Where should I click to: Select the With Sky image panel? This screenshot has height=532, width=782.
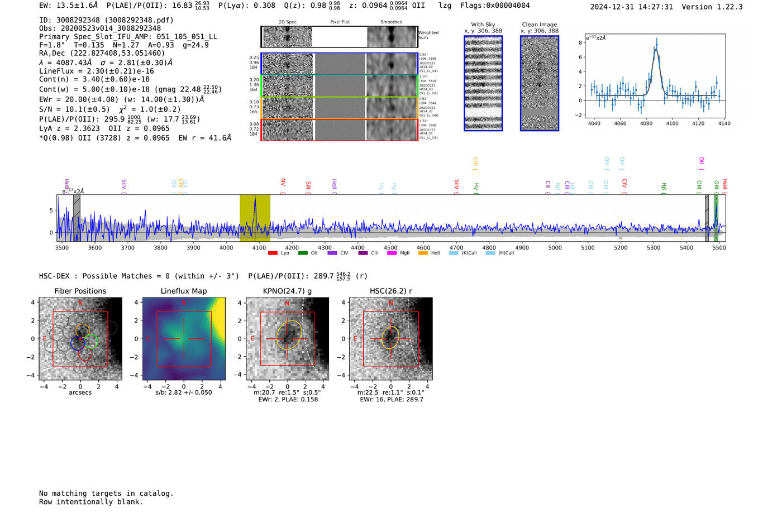pos(483,83)
